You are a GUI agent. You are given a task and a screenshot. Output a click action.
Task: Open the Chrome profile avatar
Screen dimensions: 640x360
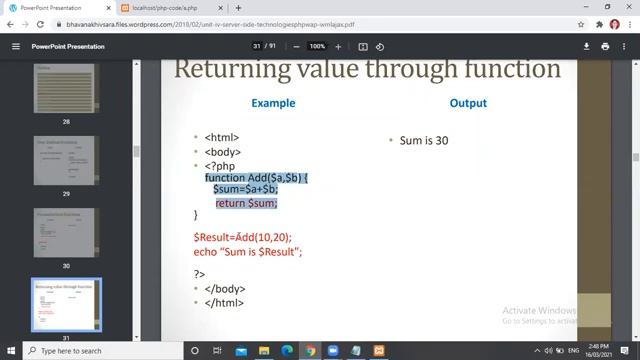(x=615, y=24)
